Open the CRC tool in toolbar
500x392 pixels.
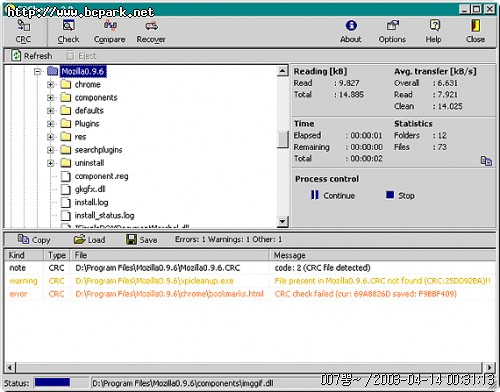(23, 32)
